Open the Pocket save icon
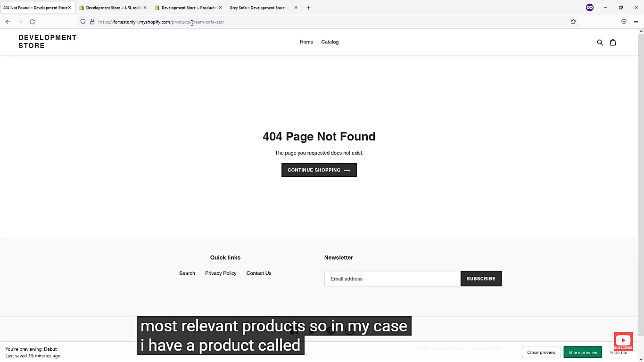644x362 pixels. pos(624,22)
